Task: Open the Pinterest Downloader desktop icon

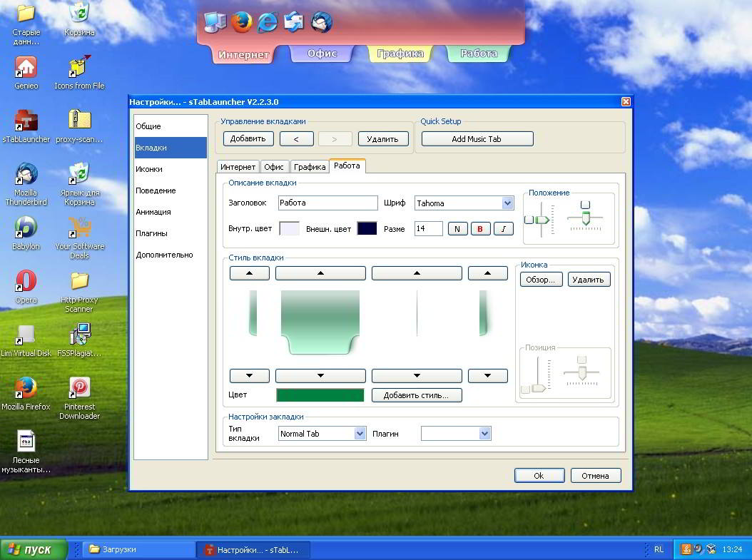Action: pyautogui.click(x=80, y=397)
